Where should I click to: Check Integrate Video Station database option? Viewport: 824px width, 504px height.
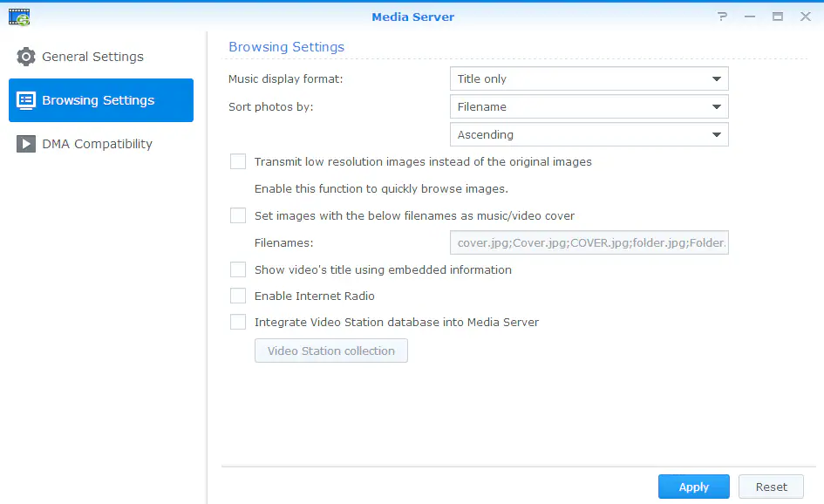click(238, 322)
